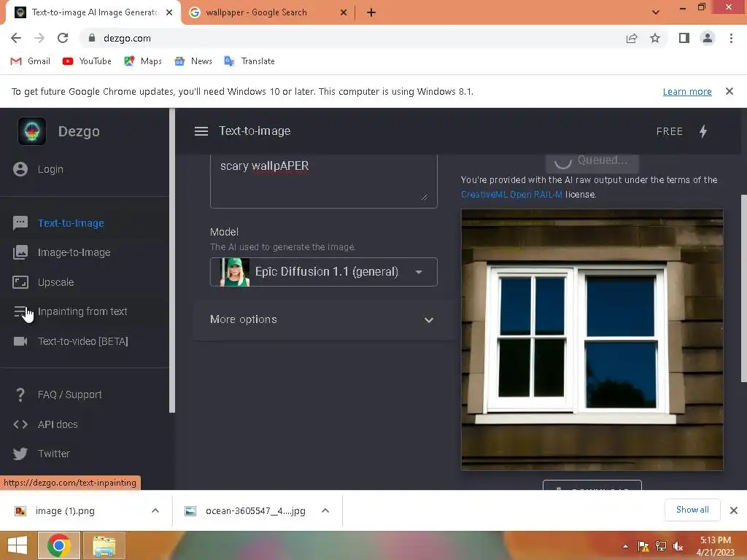Open Chrome three-dot menu

(731, 38)
